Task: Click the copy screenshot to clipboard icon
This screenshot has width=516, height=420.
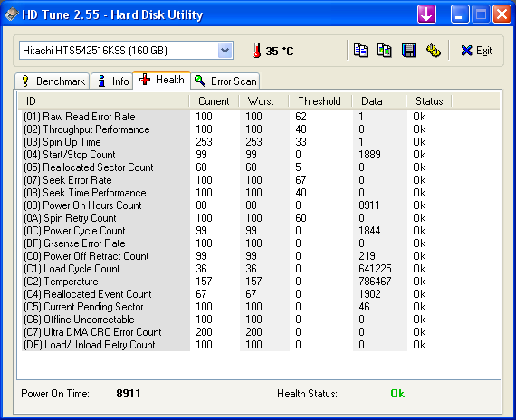Action: [385, 51]
